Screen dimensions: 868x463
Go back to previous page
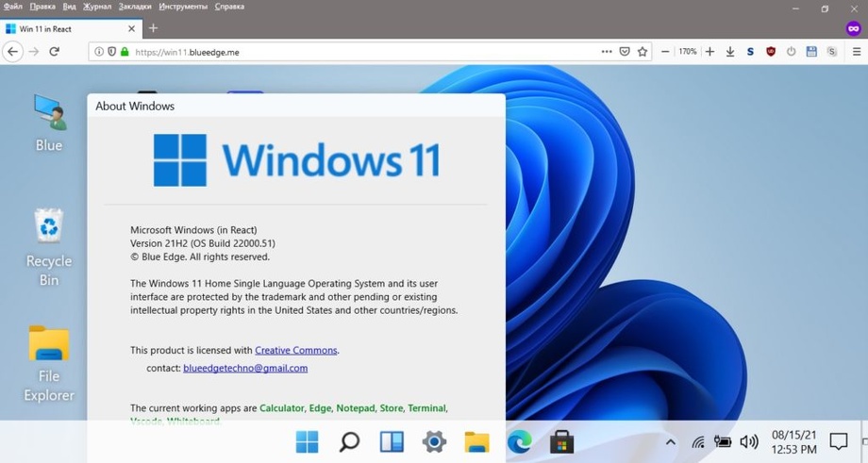pos(12,52)
